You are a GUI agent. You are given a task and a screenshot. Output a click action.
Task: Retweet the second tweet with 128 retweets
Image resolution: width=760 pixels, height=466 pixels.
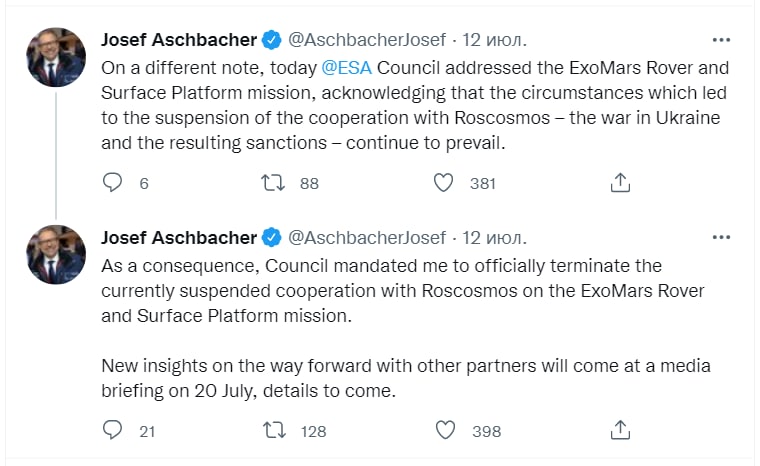(273, 431)
